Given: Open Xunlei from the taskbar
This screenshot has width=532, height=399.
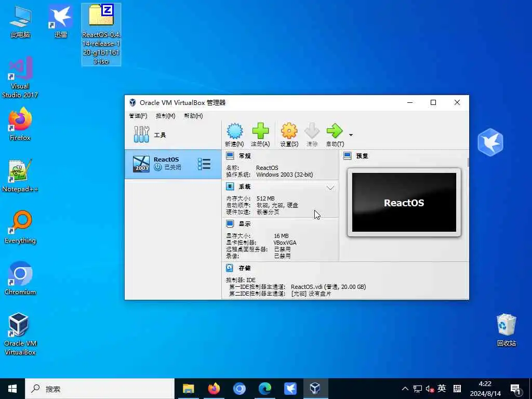Looking at the screenshot, I should coord(290,389).
